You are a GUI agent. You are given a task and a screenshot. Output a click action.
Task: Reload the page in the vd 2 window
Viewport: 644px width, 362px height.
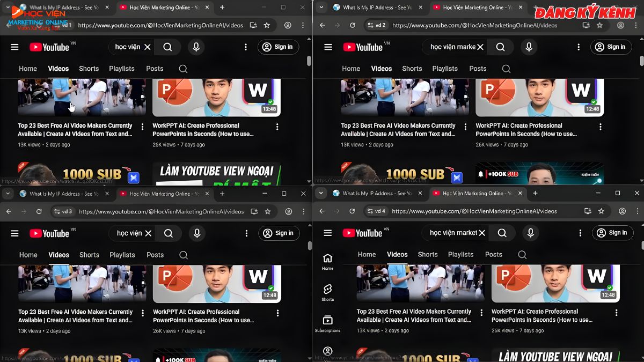(352, 25)
